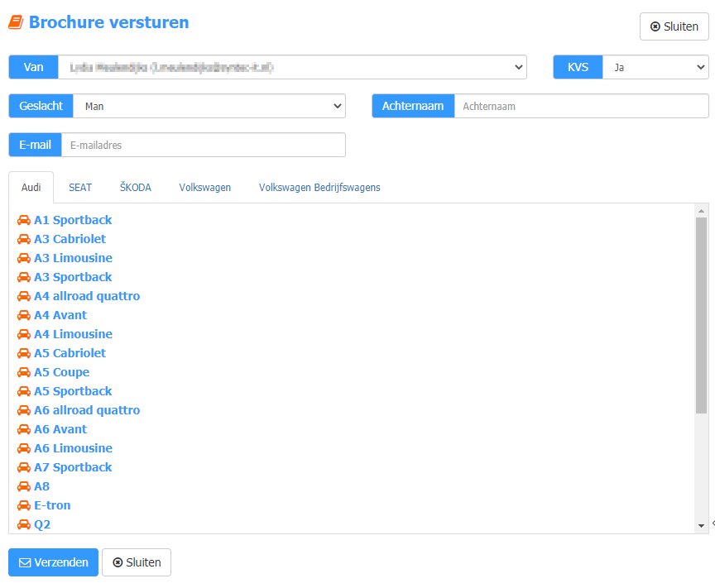The image size is (715, 588).
Task: Click the top-right Sluiten button
Action: (x=674, y=26)
